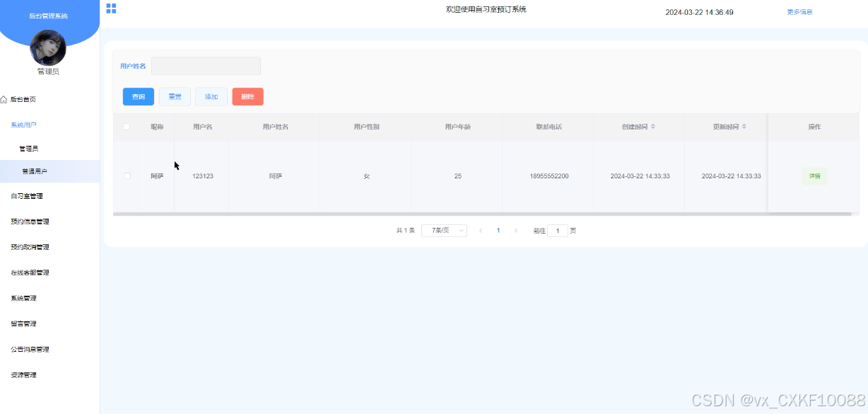Click the table horizontal scrollbar
This screenshot has width=868, height=414.
tap(482, 213)
